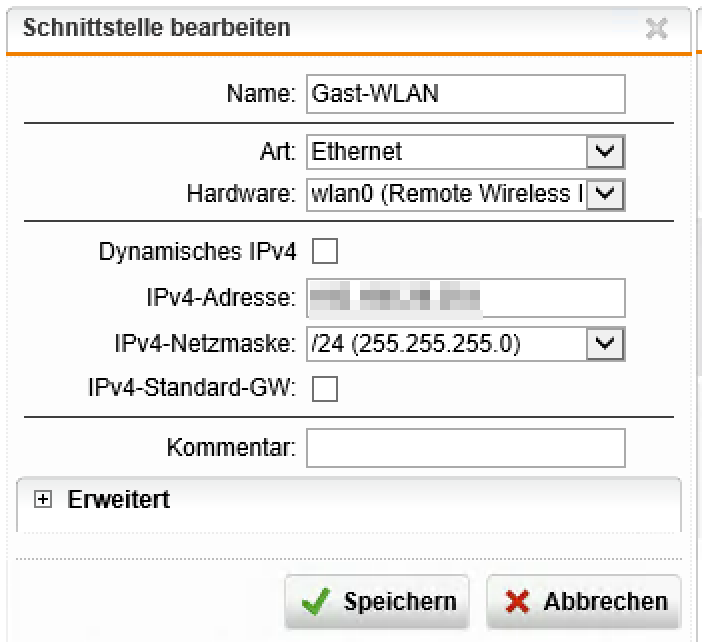Click the Dynamisches IPv4 label text

(198, 253)
